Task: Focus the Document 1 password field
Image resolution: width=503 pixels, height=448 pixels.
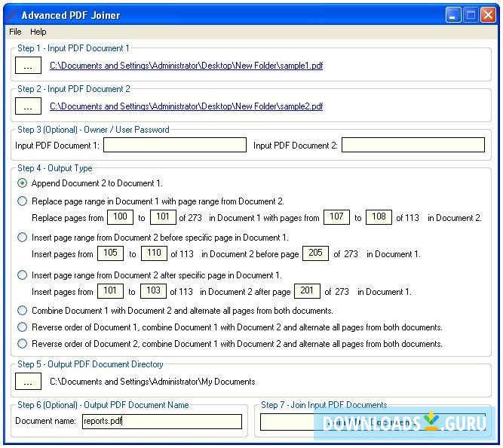Action: coord(175,145)
